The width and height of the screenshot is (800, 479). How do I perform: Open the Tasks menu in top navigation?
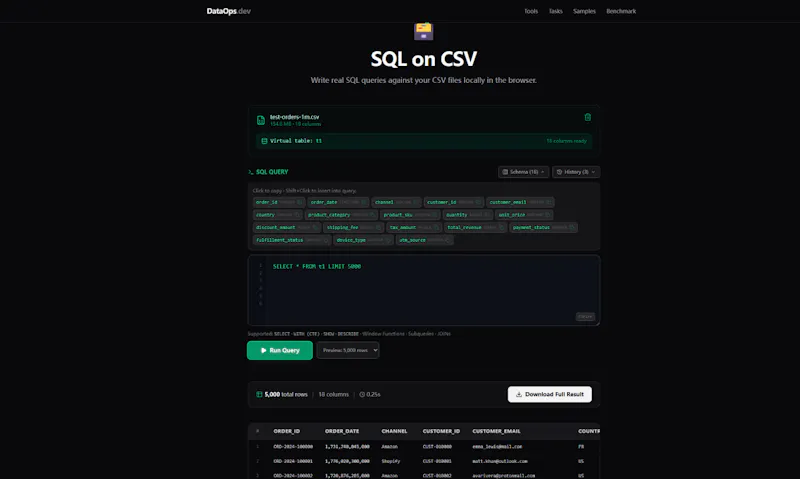click(x=556, y=11)
